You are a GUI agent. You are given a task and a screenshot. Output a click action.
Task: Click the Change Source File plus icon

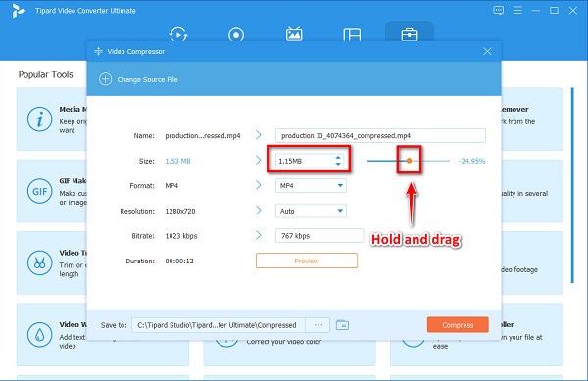106,79
